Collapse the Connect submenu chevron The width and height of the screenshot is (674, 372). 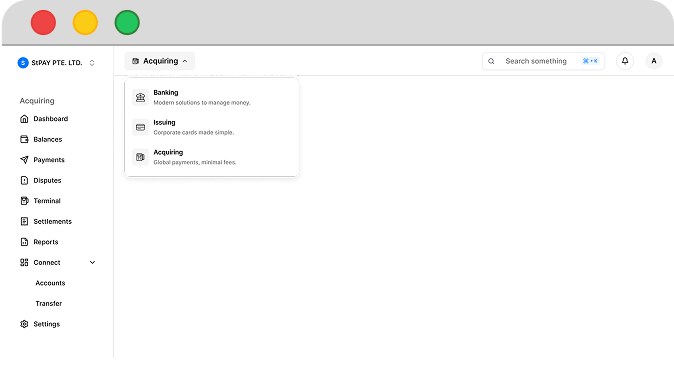[x=92, y=262]
